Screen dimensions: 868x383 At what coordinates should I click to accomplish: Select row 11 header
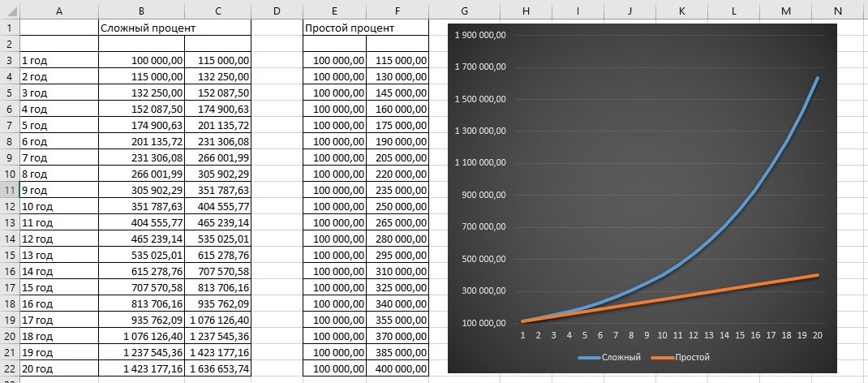[10, 191]
